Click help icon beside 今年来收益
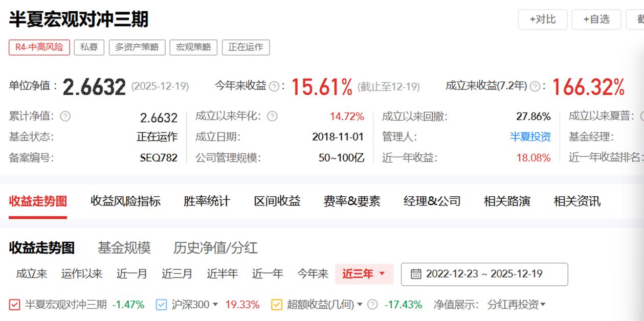644x321 pixels. 274,86
